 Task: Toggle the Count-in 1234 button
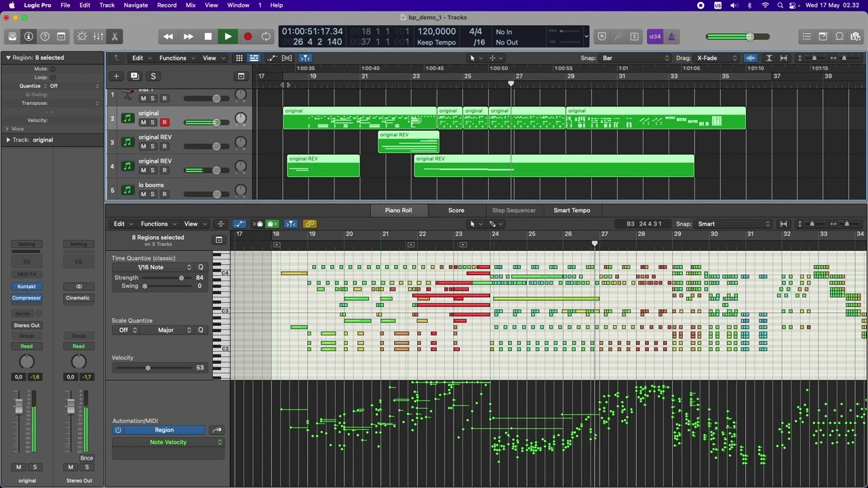[654, 37]
